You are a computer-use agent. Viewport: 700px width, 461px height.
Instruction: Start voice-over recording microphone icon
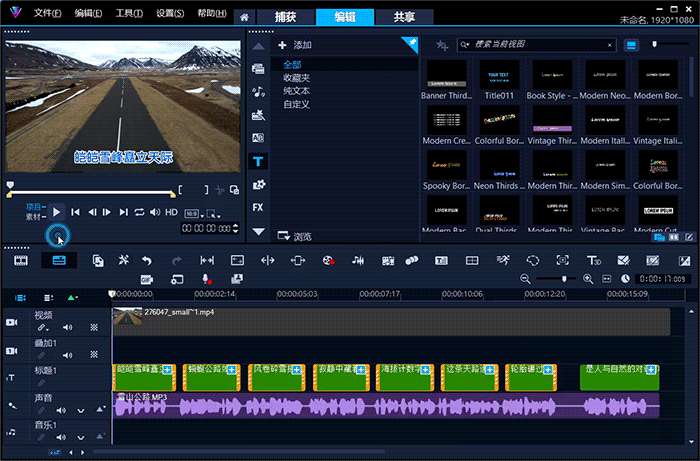(206, 279)
